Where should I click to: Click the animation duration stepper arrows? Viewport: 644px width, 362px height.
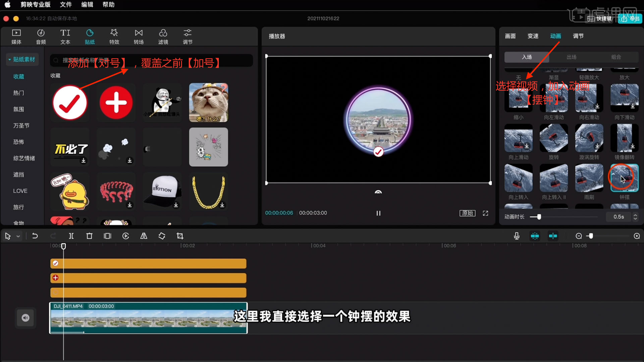(635, 217)
